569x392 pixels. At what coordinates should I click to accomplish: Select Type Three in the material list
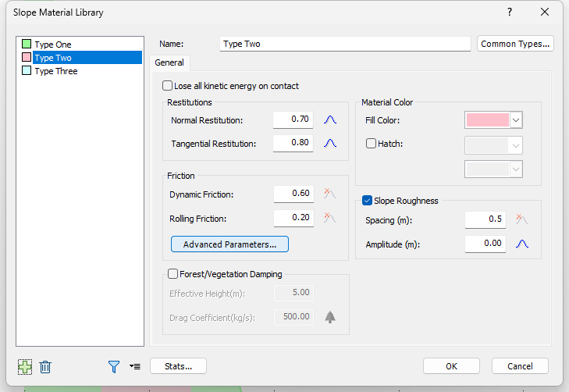55,71
